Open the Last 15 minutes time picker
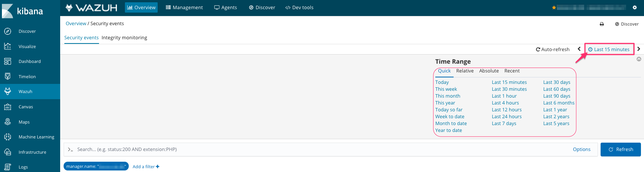This screenshot has width=644, height=172. coord(609,49)
